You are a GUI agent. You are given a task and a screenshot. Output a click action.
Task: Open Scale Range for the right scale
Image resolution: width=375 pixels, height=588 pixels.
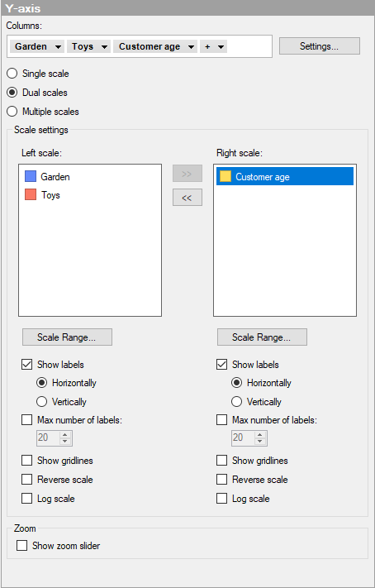point(262,337)
